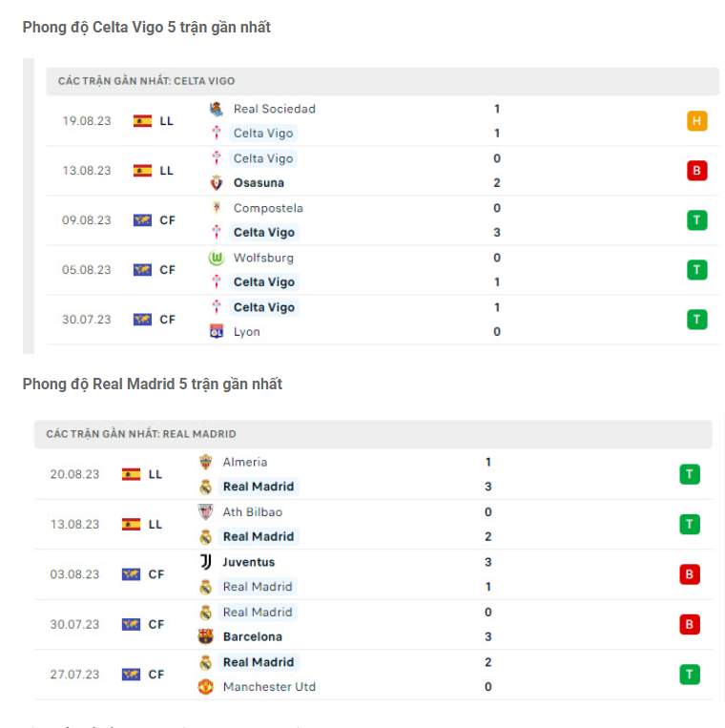Select the Celta Vigo recent matches header

(146, 81)
